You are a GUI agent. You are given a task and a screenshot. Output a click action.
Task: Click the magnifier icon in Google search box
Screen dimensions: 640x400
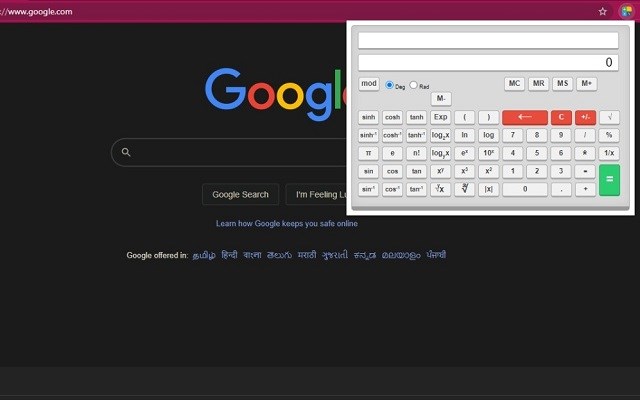pos(126,152)
